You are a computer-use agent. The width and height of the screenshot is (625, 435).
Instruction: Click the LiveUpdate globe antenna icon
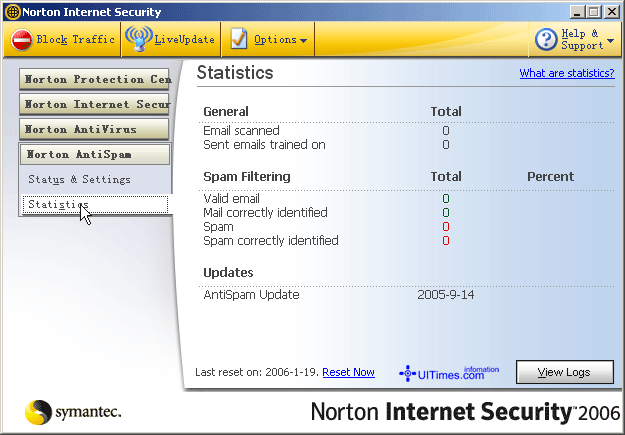[139, 39]
